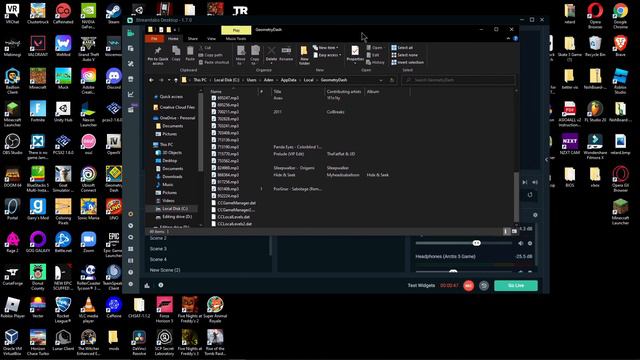Open the Music Tools tab
Screen dimensions: 640x360
[x=236, y=39]
